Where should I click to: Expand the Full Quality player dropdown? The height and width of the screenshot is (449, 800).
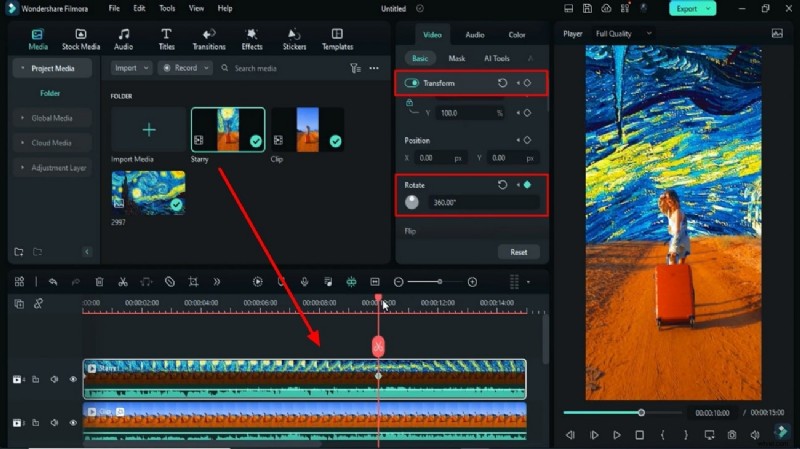pos(624,33)
